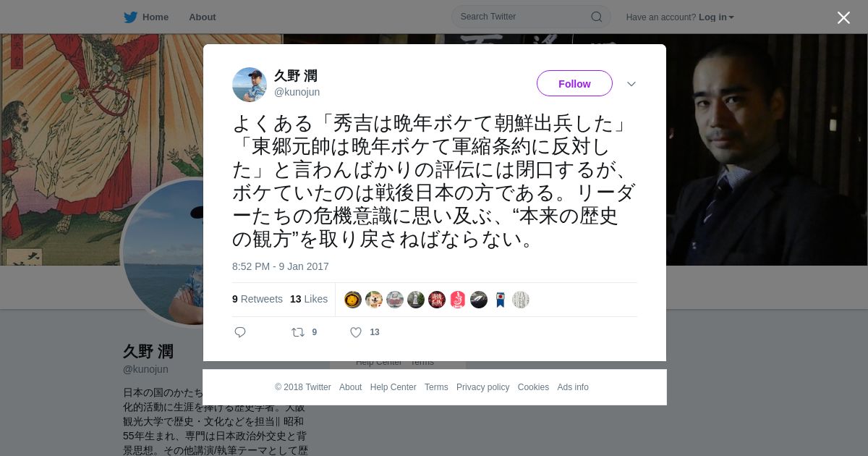Image resolution: width=868 pixels, height=456 pixels.
Task: Click the Japan flag liker avatar
Action: point(500,300)
